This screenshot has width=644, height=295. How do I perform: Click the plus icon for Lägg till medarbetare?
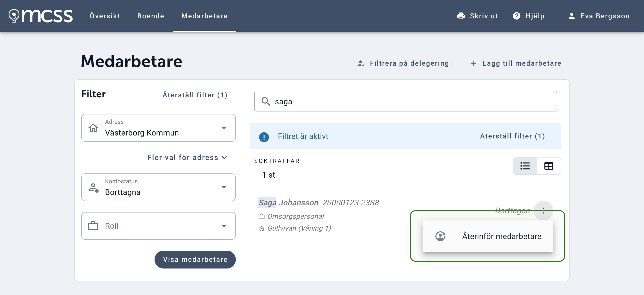[x=473, y=63]
